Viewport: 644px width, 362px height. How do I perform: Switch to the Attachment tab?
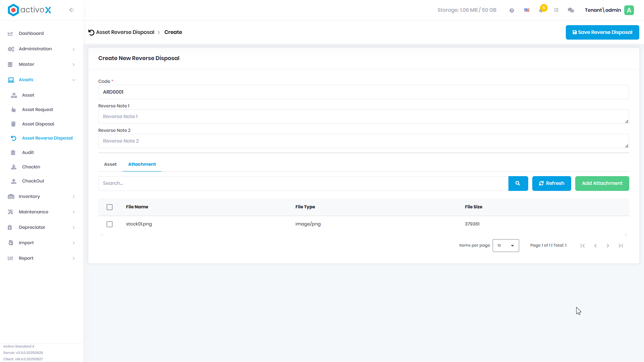tap(142, 164)
